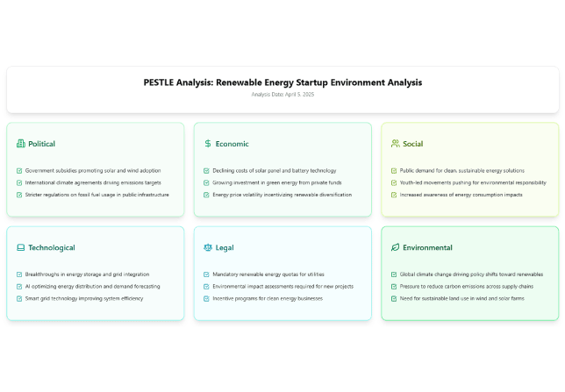Click checkmark next to Smart grid technology
The image size is (565, 392).
(19, 299)
